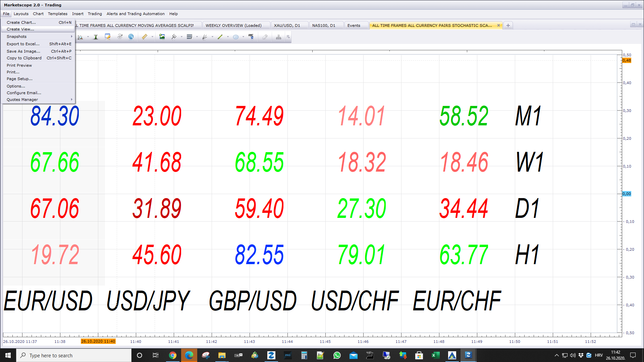This screenshot has height=362, width=644.
Task: Click the blue 84.30 EUR/USD value
Action: pyautogui.click(x=55, y=116)
